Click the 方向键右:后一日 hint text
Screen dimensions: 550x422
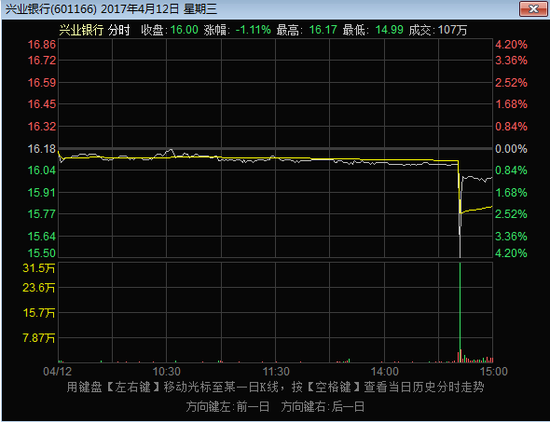click(x=323, y=407)
